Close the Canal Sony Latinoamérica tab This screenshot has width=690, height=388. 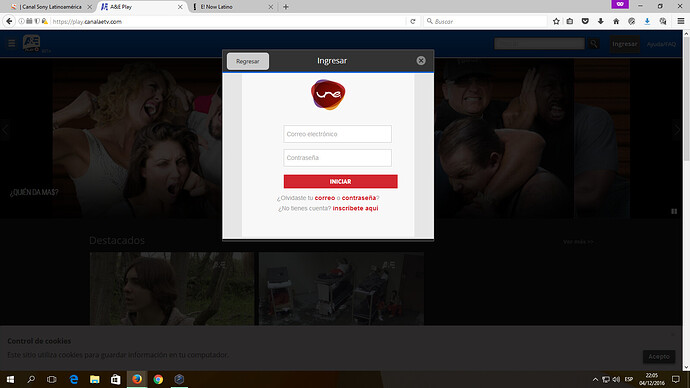pos(90,7)
